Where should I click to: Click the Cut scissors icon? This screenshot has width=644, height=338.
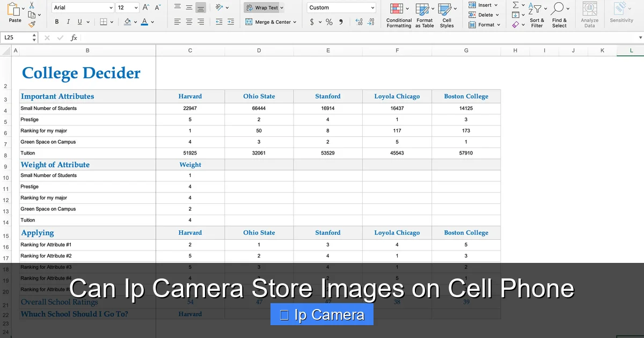point(32,5)
